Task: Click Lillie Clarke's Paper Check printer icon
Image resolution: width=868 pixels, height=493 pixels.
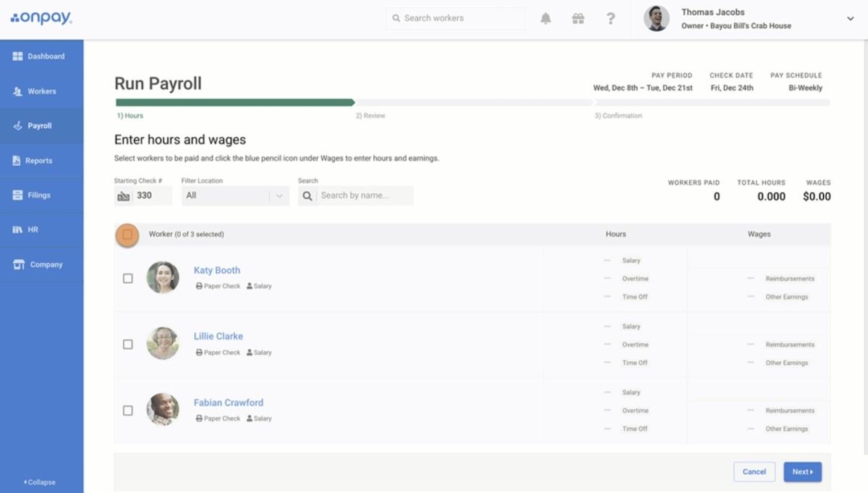Action: point(199,353)
